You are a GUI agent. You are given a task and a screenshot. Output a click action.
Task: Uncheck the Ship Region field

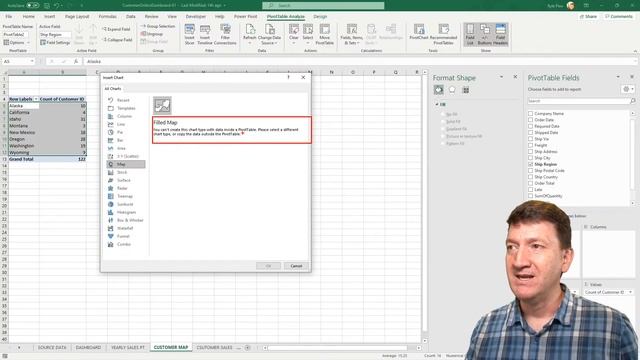click(x=531, y=164)
